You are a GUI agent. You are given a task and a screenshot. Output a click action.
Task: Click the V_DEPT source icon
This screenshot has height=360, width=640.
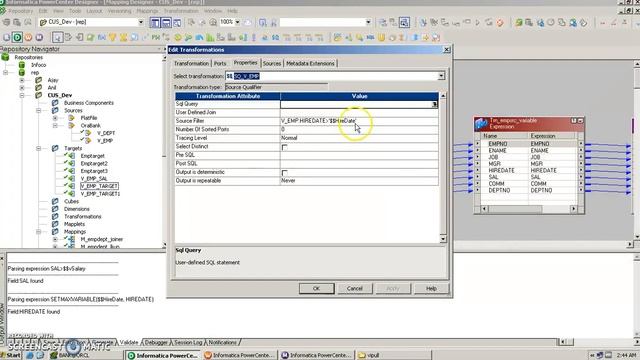coord(87,133)
